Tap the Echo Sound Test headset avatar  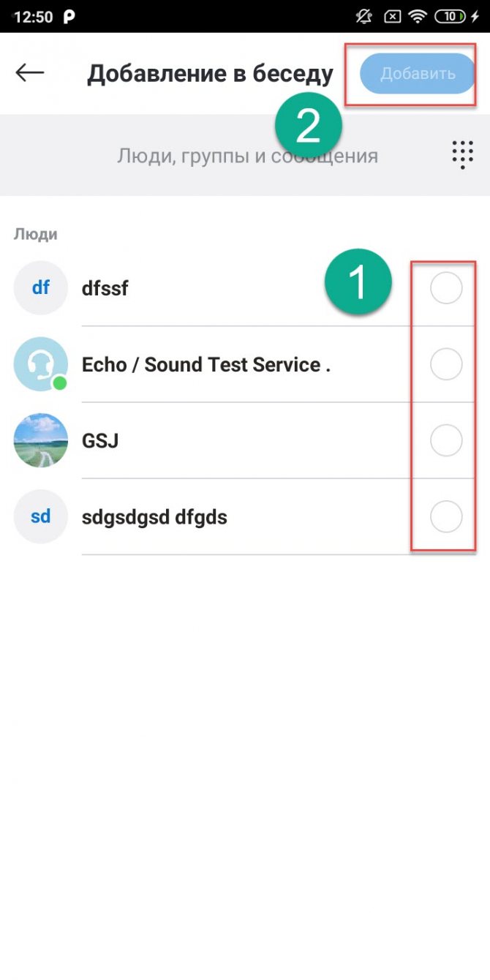click(x=41, y=364)
